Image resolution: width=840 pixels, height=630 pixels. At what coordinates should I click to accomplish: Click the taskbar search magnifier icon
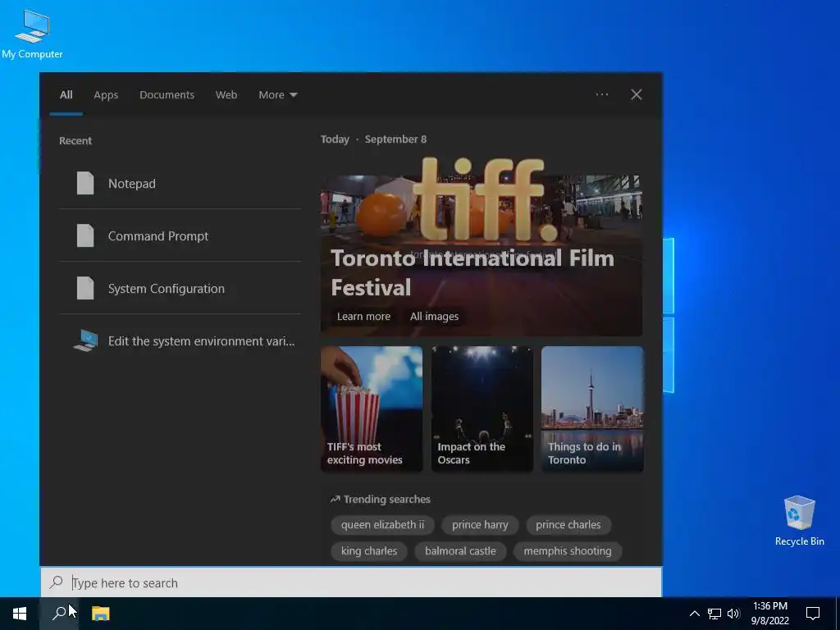coord(59,614)
